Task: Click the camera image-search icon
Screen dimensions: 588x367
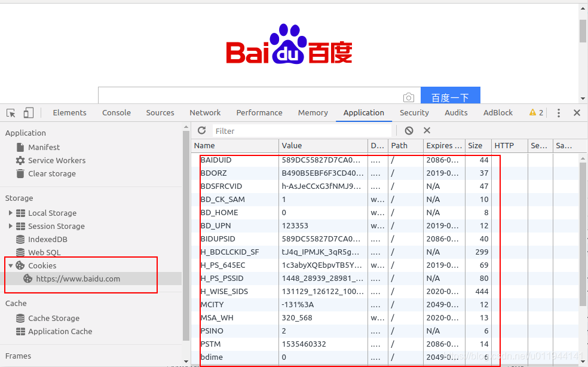Action: (x=409, y=97)
